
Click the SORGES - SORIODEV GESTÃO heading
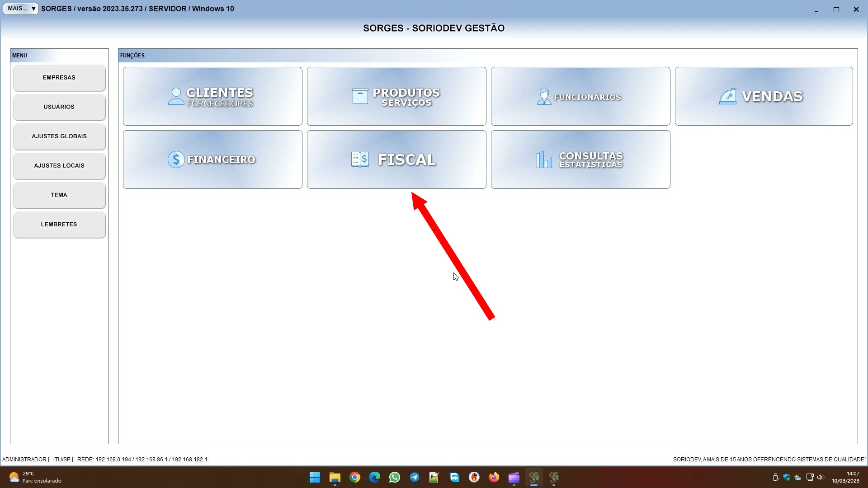434,28
